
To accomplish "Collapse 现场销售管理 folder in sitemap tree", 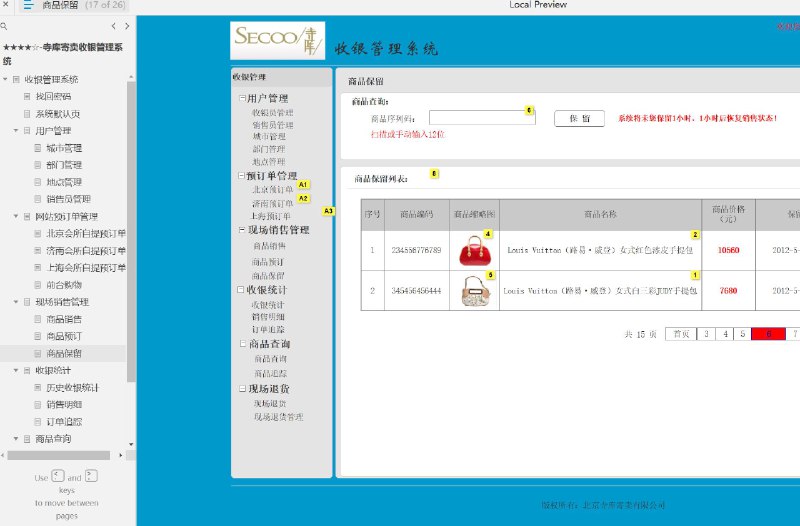I will click(x=16, y=302).
